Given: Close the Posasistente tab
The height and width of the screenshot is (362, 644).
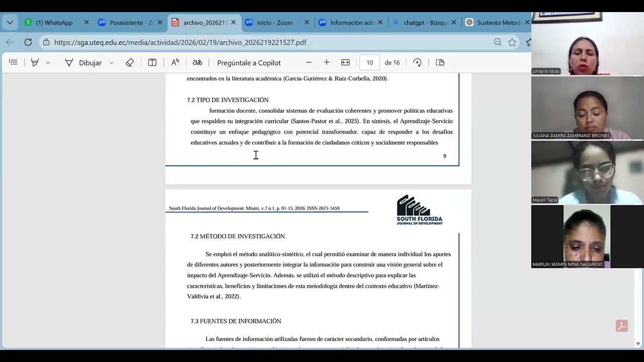Looking at the screenshot, I should [x=160, y=23].
